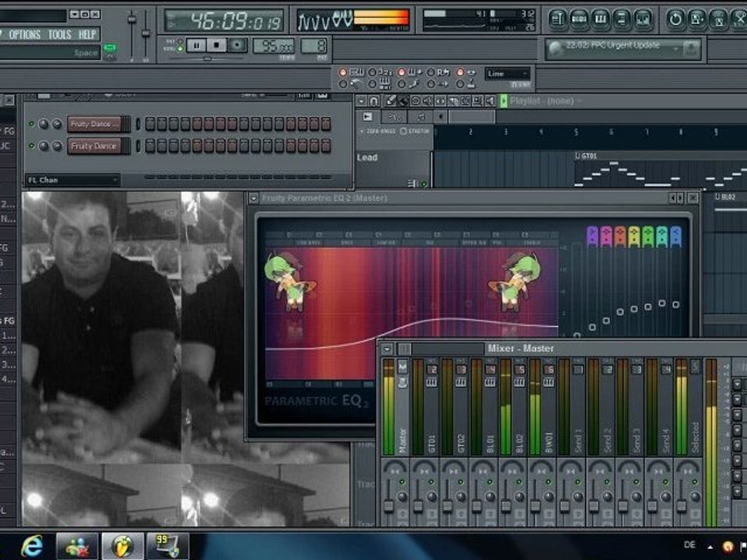Open the HELP menu
The height and width of the screenshot is (560, 747).
[86, 34]
